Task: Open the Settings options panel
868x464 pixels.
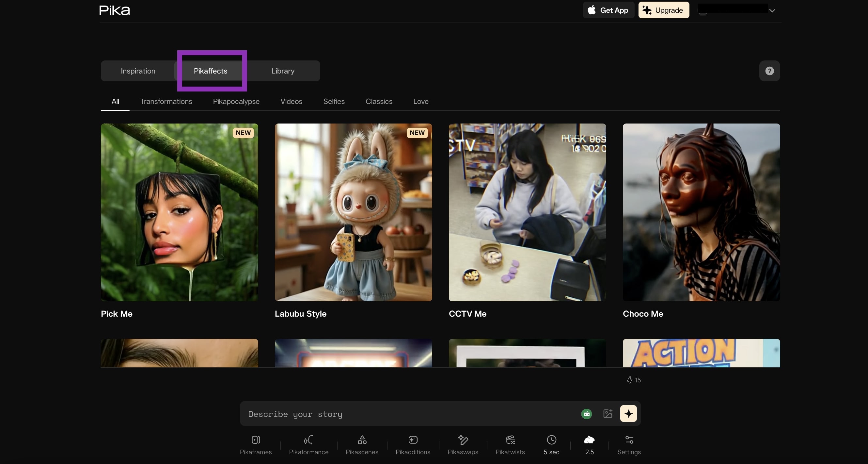Action: pyautogui.click(x=629, y=445)
